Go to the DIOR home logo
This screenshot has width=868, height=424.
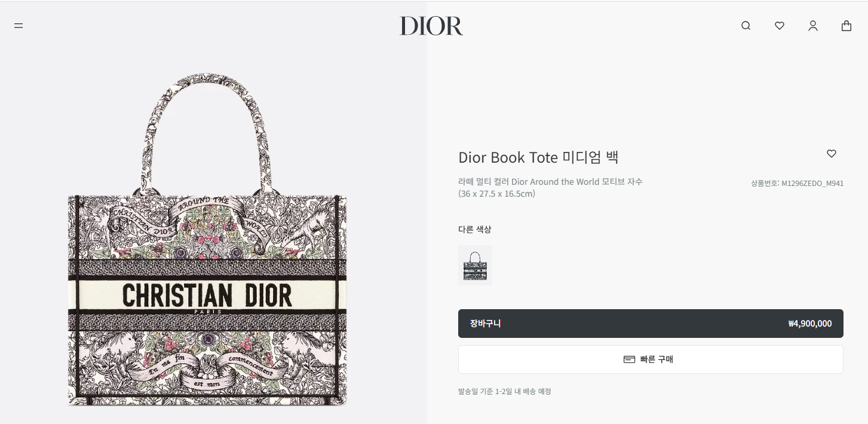431,26
